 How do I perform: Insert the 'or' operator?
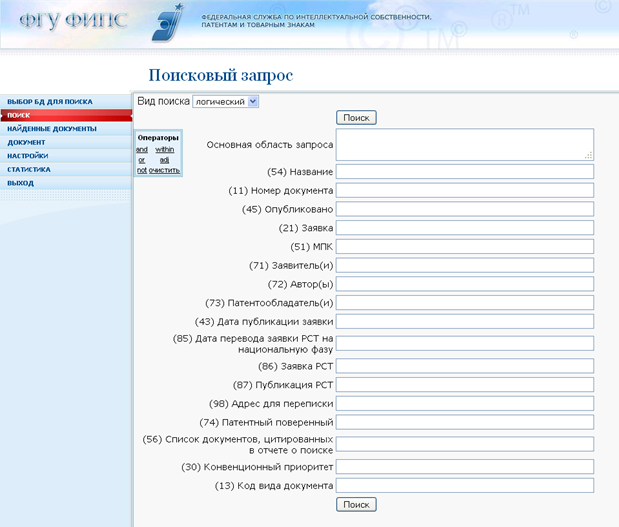(x=142, y=160)
